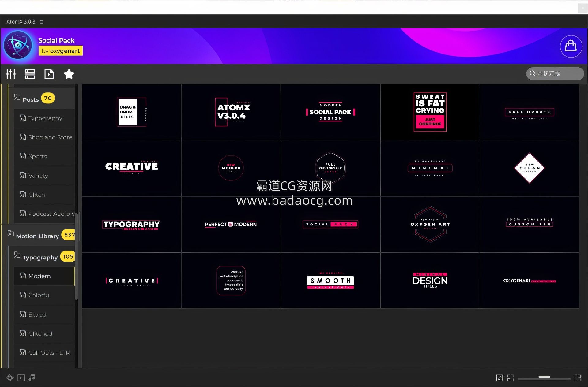Click the Motion Library folder icon

pyautogui.click(x=11, y=234)
